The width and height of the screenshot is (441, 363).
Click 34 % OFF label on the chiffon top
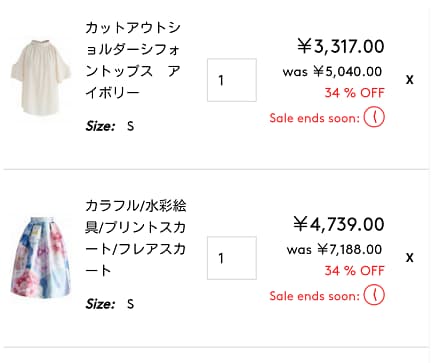[355, 93]
